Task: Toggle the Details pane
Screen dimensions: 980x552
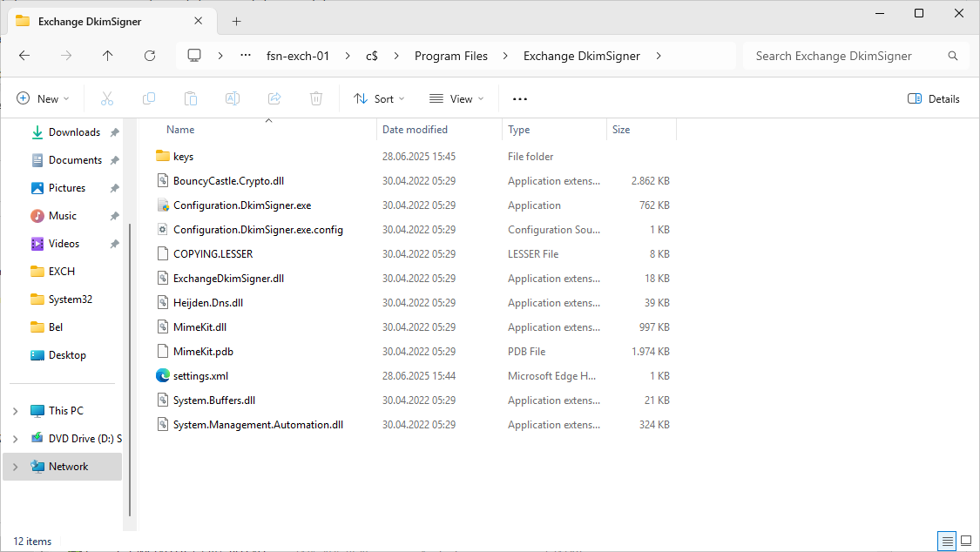Action: [933, 98]
